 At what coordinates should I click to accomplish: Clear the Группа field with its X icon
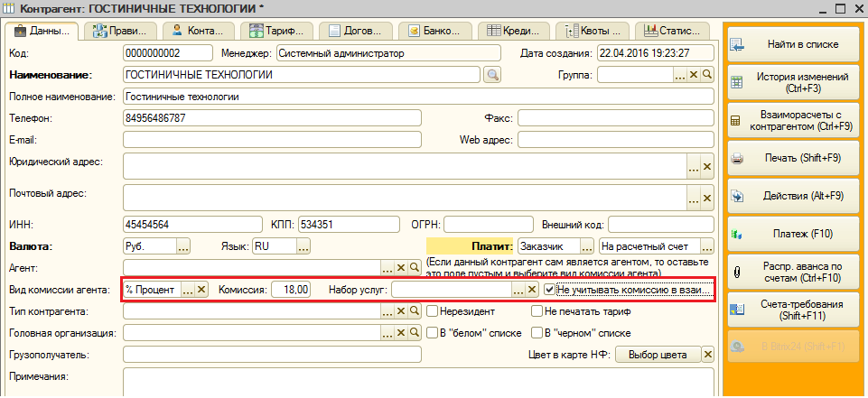tap(694, 75)
